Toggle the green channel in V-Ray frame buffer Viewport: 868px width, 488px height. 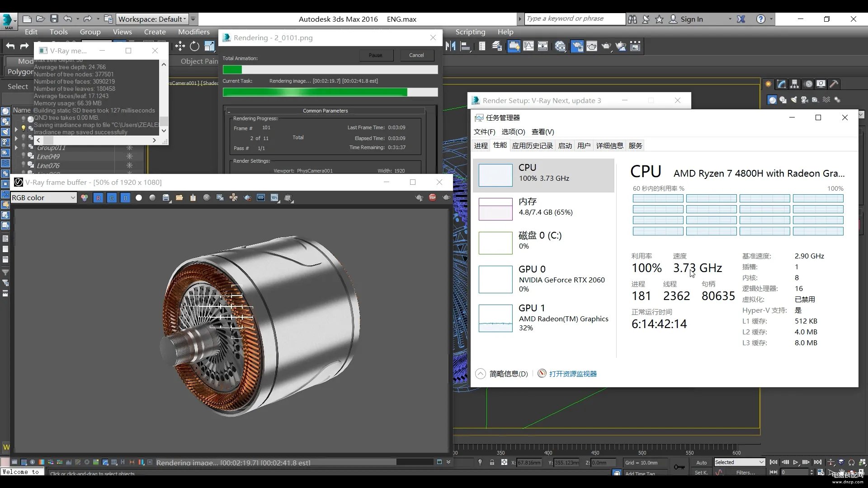112,197
